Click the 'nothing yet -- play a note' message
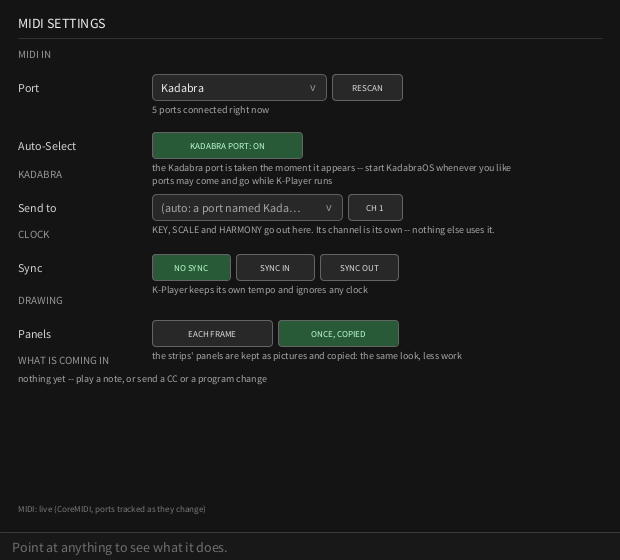The image size is (620, 560). (x=142, y=379)
